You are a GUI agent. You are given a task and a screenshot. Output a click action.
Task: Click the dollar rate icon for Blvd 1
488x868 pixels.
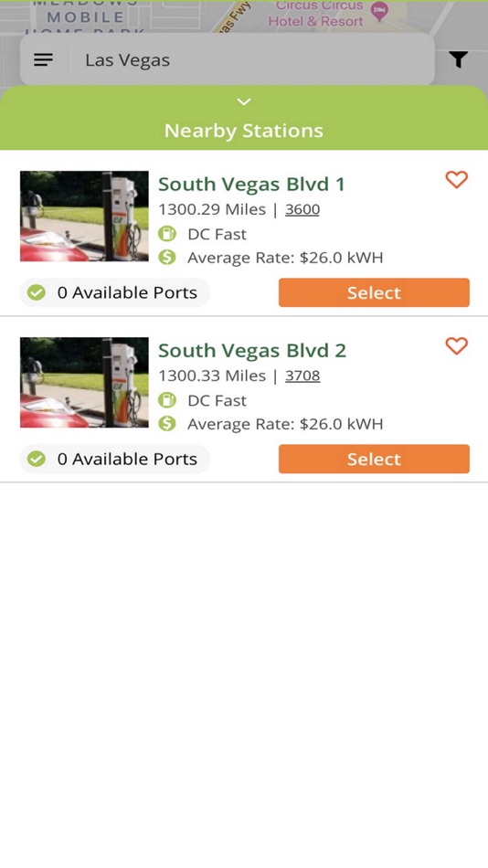tap(166, 258)
